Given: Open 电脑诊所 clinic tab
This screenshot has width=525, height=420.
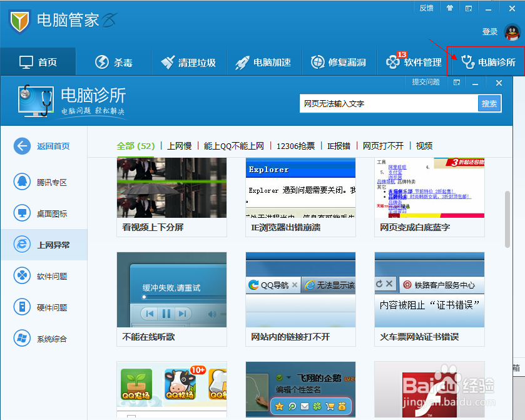Looking at the screenshot, I should click(x=488, y=62).
